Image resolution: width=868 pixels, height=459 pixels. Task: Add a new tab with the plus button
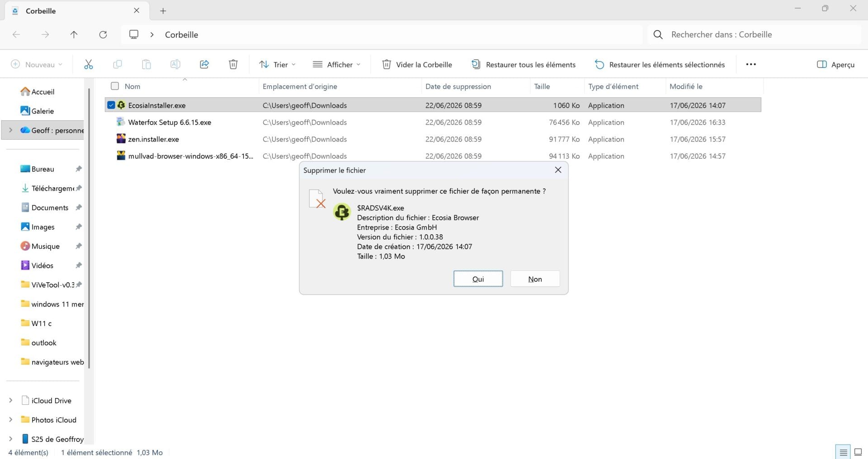[x=163, y=11]
